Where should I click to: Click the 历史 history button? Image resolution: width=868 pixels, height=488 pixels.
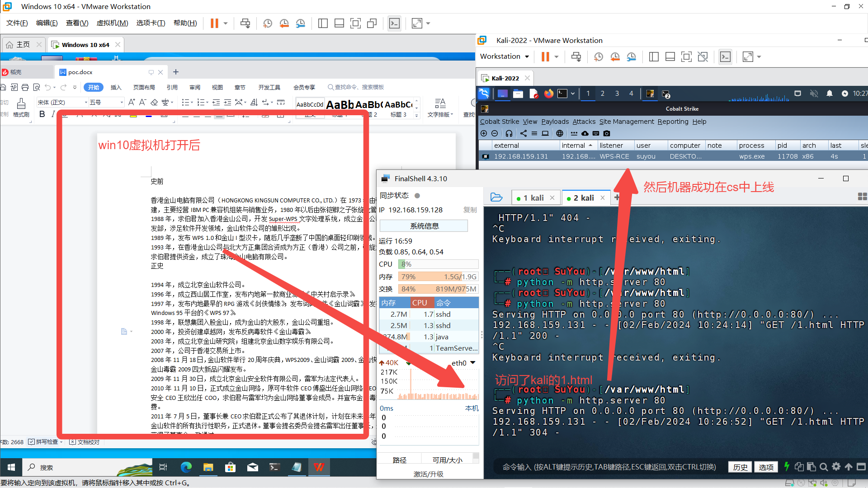[x=740, y=467]
